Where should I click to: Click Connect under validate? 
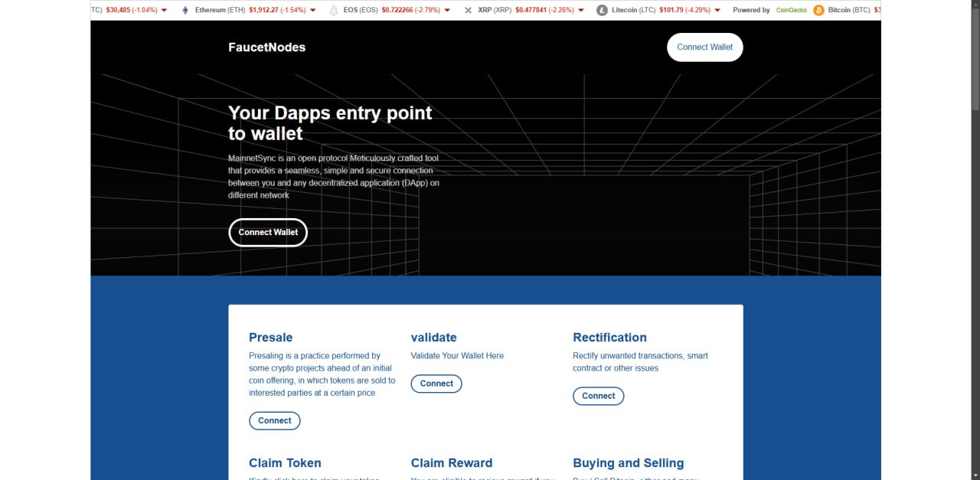click(436, 384)
